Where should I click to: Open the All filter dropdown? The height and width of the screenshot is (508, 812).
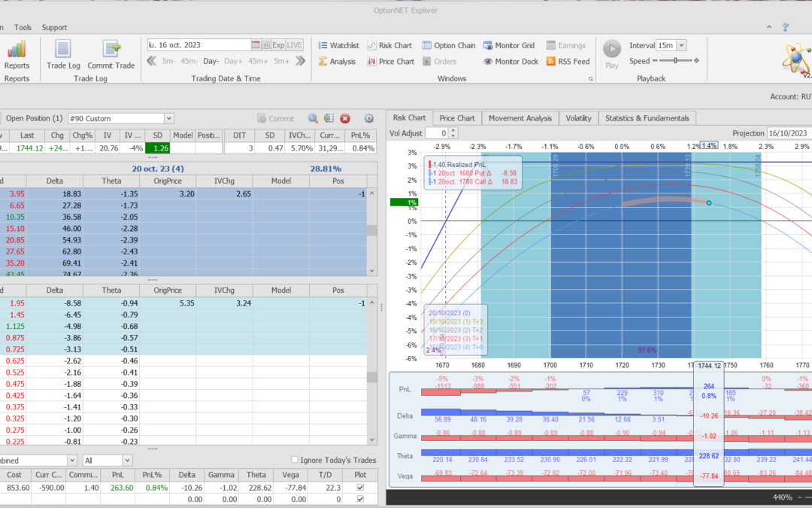[x=127, y=460]
